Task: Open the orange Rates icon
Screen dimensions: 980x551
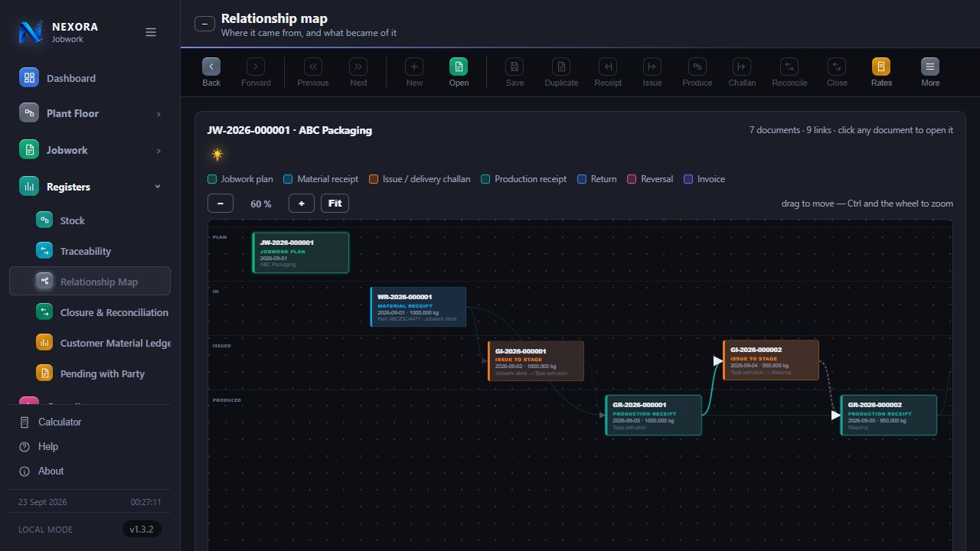Action: pyautogui.click(x=881, y=67)
